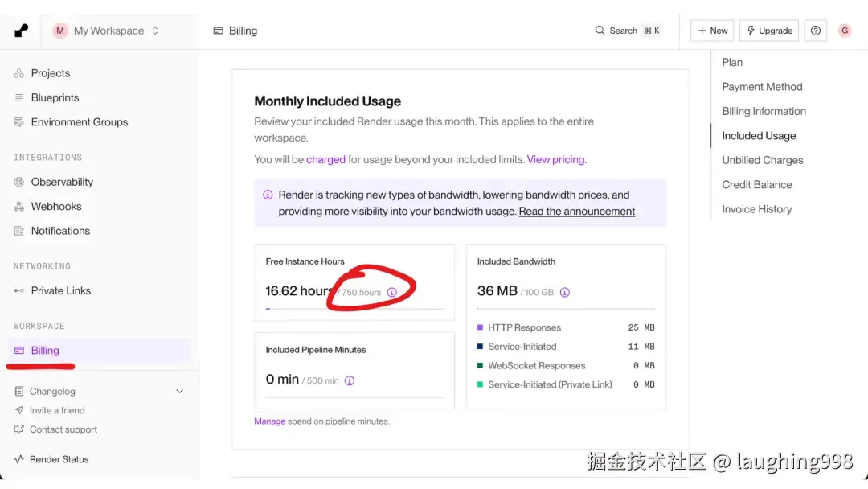Screen dimensions: 868x489
Task: Click the New button
Action: click(x=712, y=31)
